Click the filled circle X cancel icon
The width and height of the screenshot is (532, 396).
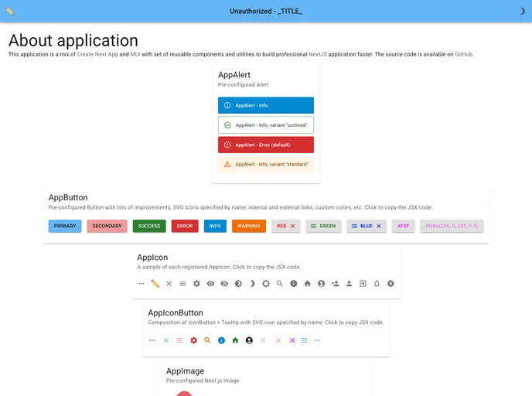pos(390,283)
